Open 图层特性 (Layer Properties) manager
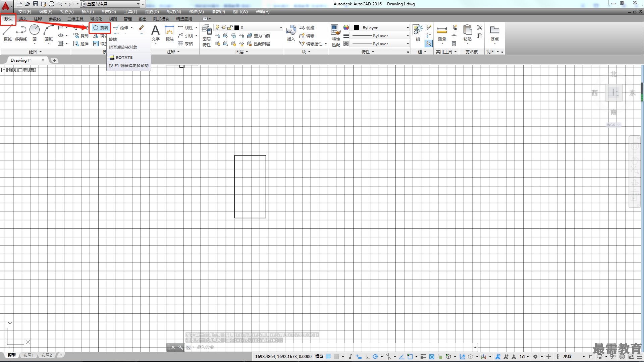Image resolution: width=644 pixels, height=362 pixels. click(206, 35)
